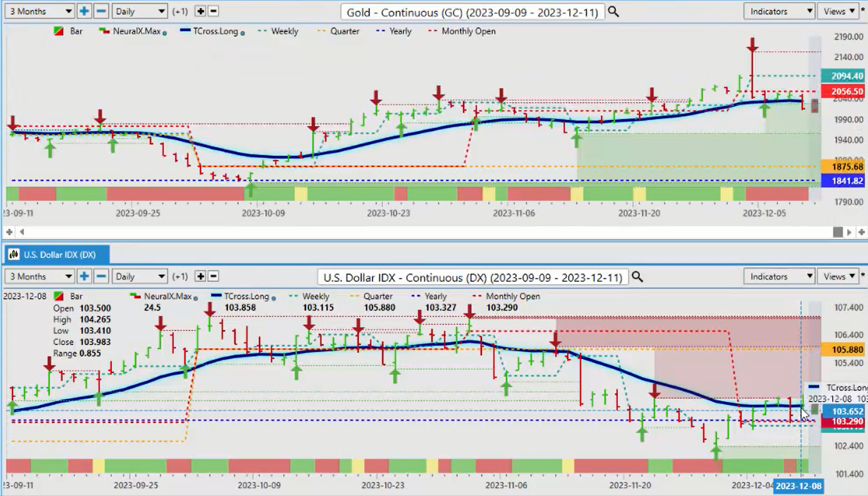Image resolution: width=868 pixels, height=496 pixels.
Task: Click the Gold chart scrollbar right arrow
Action: tap(850, 232)
